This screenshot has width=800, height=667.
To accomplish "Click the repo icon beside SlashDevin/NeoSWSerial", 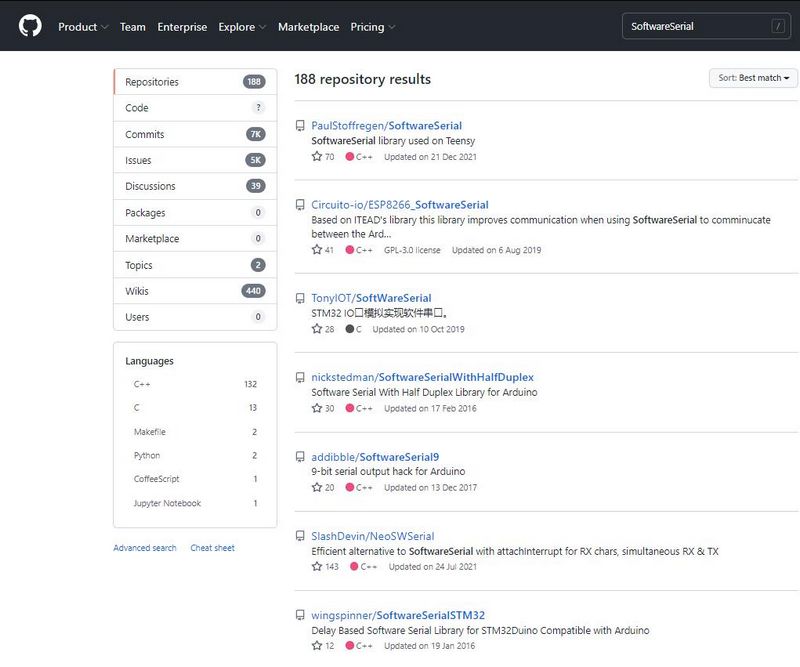I will (x=300, y=536).
